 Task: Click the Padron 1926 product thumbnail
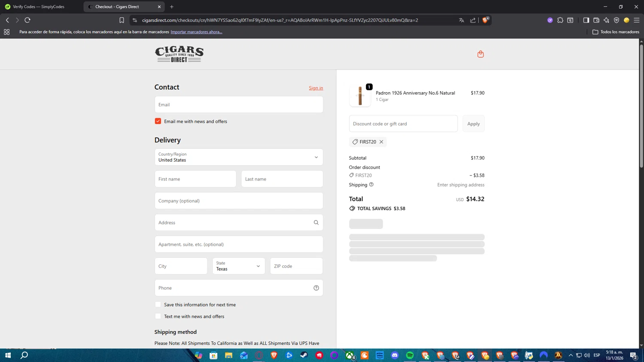[x=360, y=95]
